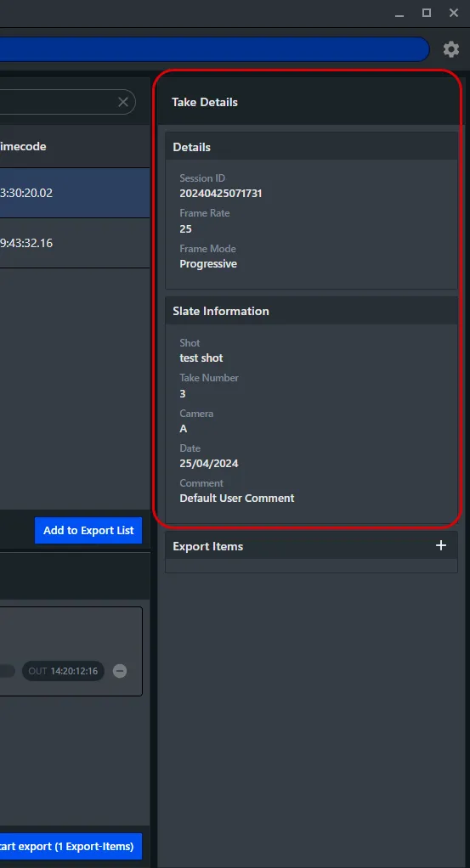The width and height of the screenshot is (470, 868).
Task: Click the Frame Rate value 25
Action: (x=185, y=228)
